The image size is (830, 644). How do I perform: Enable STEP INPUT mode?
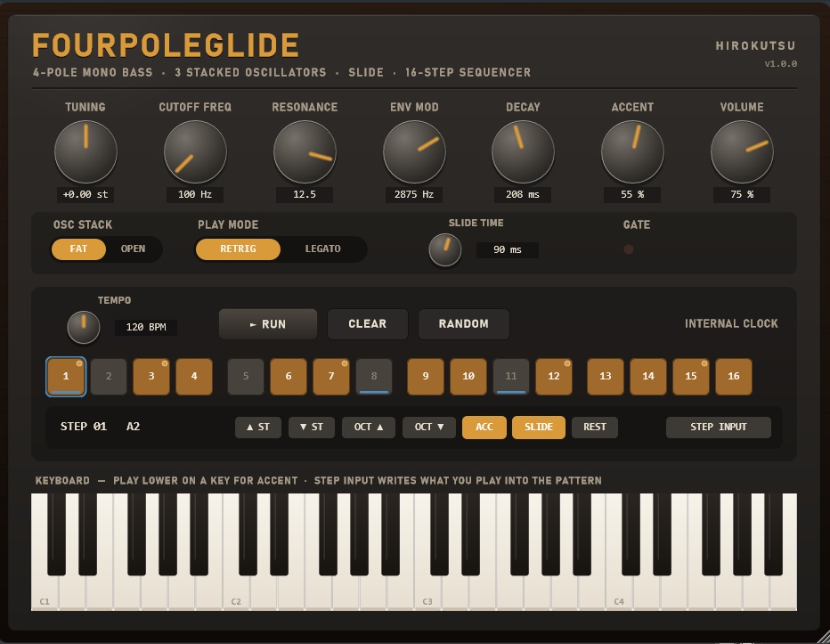[x=719, y=428]
